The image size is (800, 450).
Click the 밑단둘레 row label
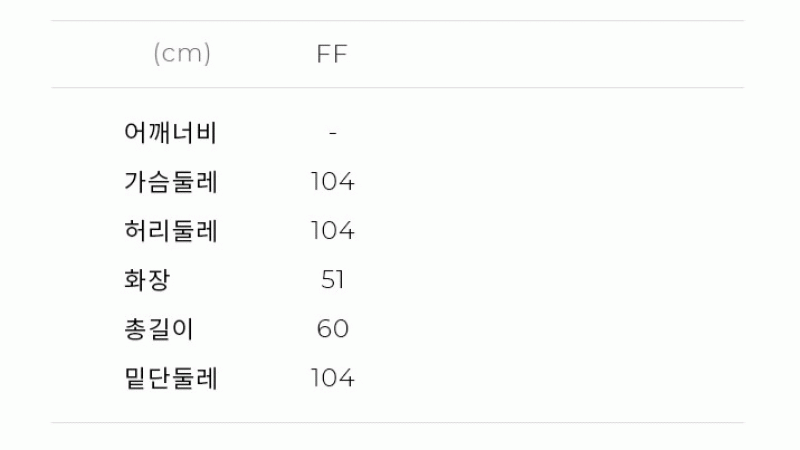coord(170,378)
